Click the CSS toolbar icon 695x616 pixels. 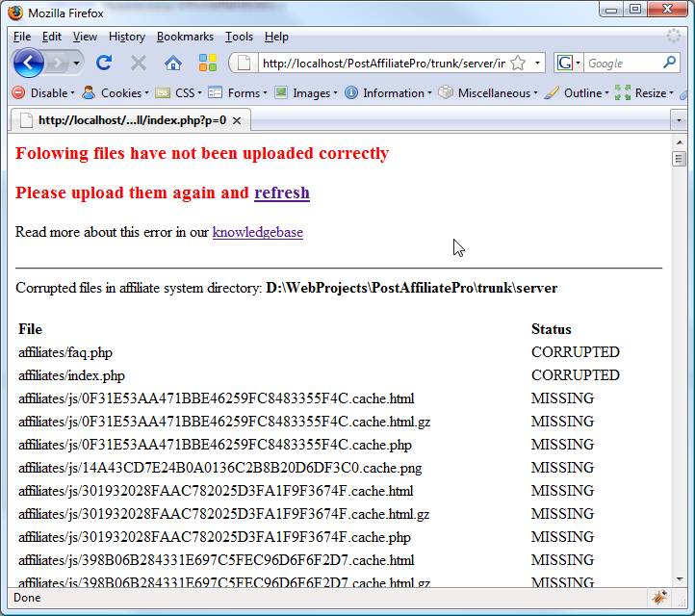pyautogui.click(x=163, y=93)
